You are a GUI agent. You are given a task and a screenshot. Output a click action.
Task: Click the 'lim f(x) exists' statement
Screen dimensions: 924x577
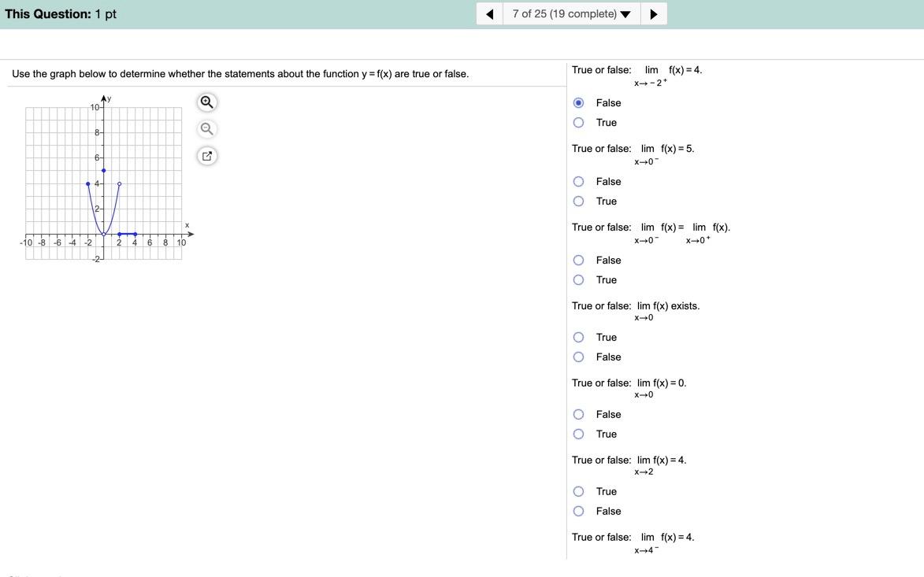636,310
